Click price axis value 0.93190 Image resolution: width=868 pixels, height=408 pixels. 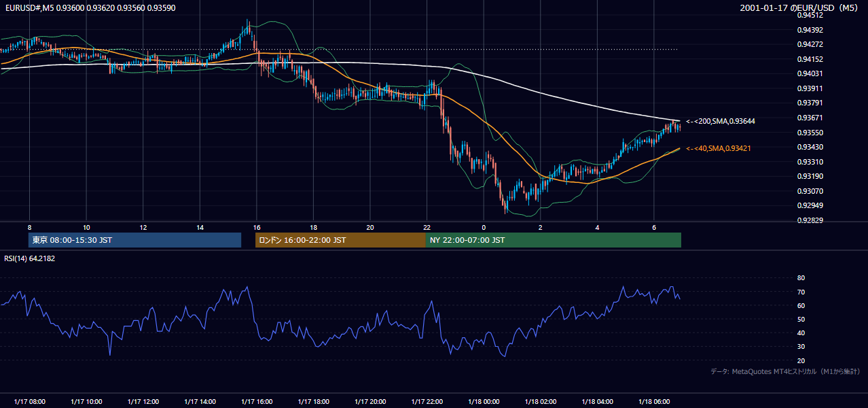tap(810, 176)
